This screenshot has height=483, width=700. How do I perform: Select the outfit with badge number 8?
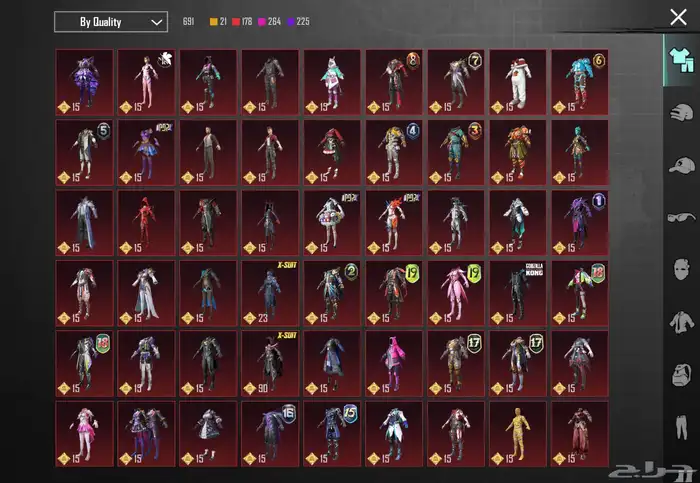pos(394,80)
